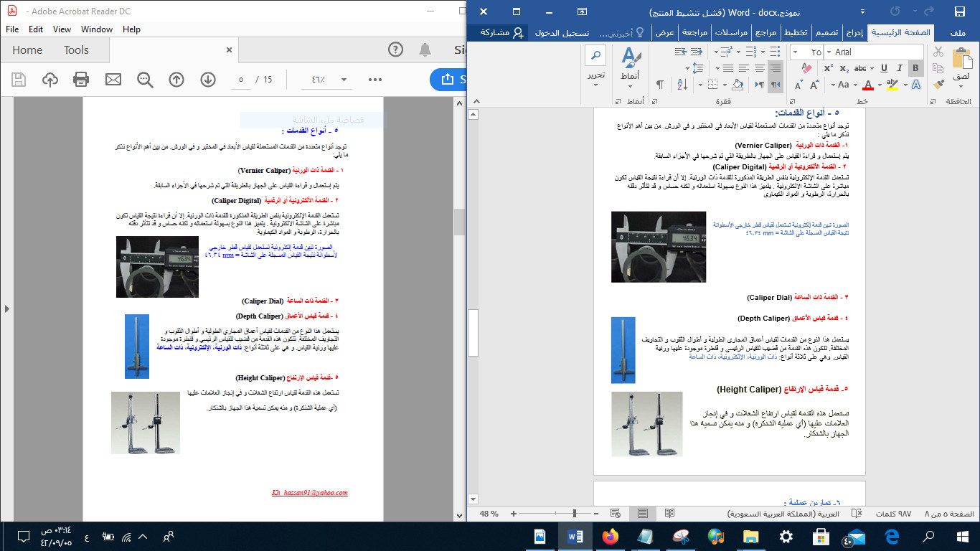Toggle Bold formatting in the ribbon
This screenshot has height=551, width=980.
click(916, 68)
